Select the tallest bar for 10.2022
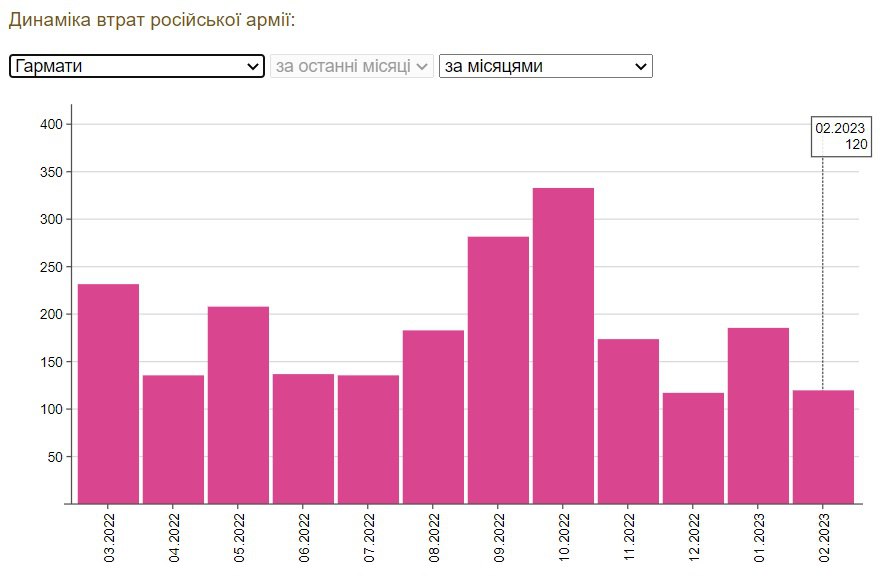Viewport: 887px width, 577px height. [563, 346]
